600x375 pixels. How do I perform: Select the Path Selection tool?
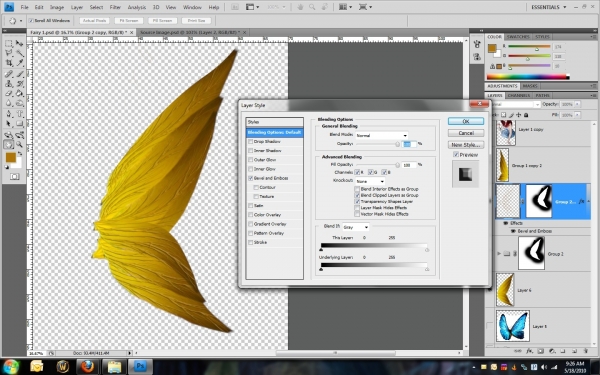click(8, 124)
